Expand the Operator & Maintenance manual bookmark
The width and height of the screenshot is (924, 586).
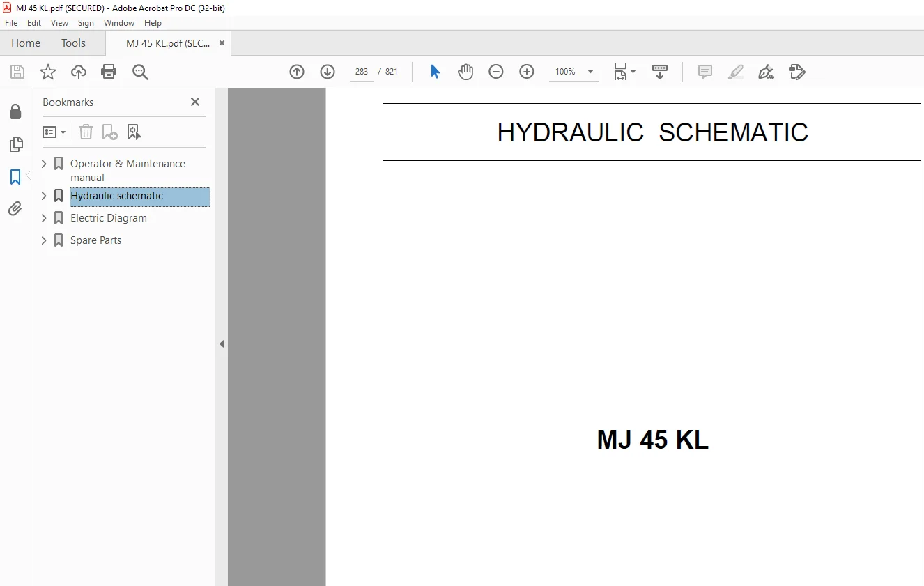(44, 164)
